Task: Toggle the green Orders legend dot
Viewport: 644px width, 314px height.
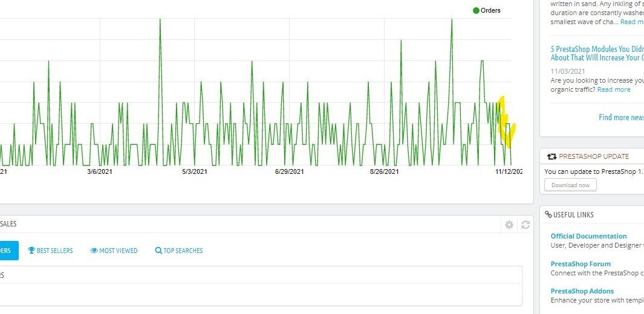Action: point(476,11)
